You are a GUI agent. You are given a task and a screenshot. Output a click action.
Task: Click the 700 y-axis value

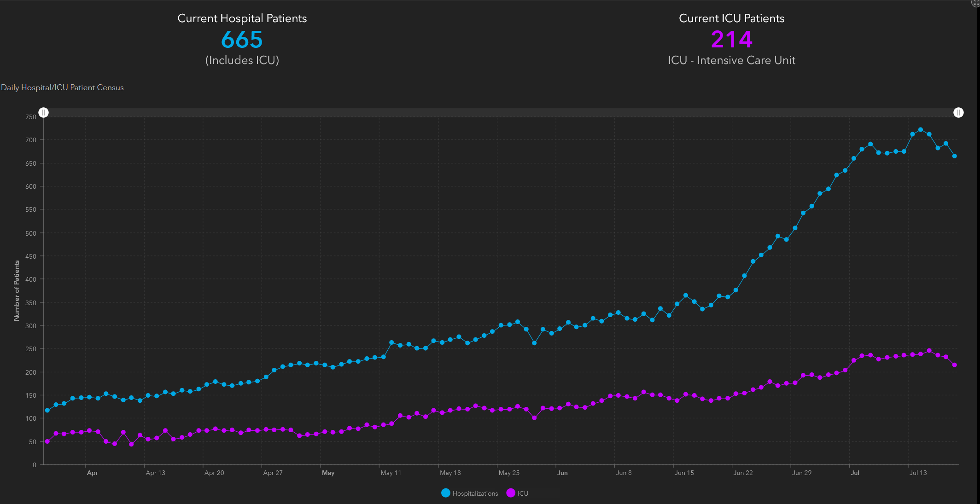click(x=31, y=140)
